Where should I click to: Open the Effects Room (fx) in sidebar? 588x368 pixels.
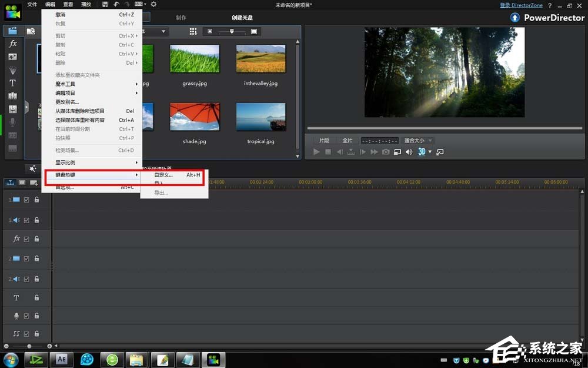pos(12,44)
